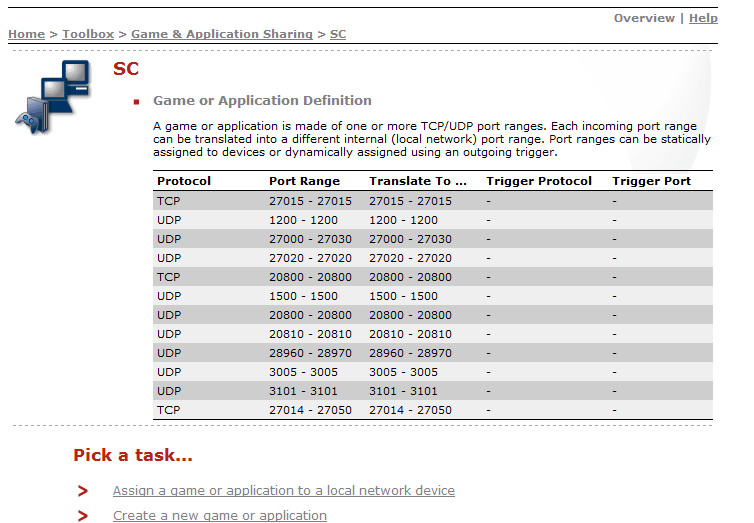Assign a game or application to a local network device
754x523 pixels.
tap(283, 491)
